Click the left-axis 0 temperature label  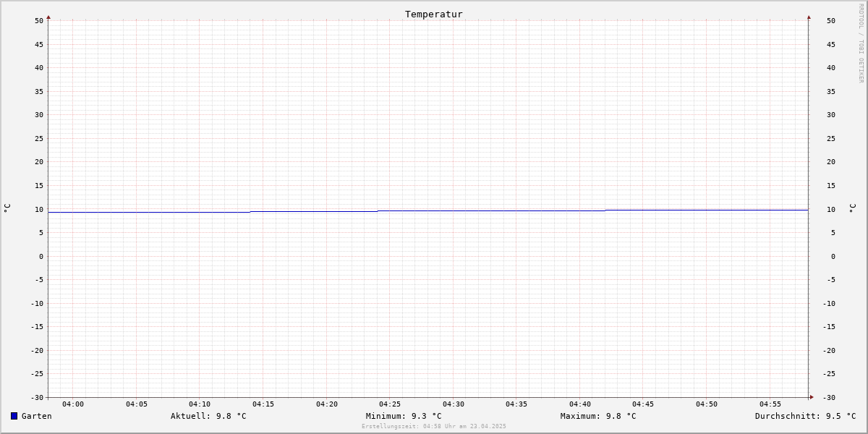(41, 256)
